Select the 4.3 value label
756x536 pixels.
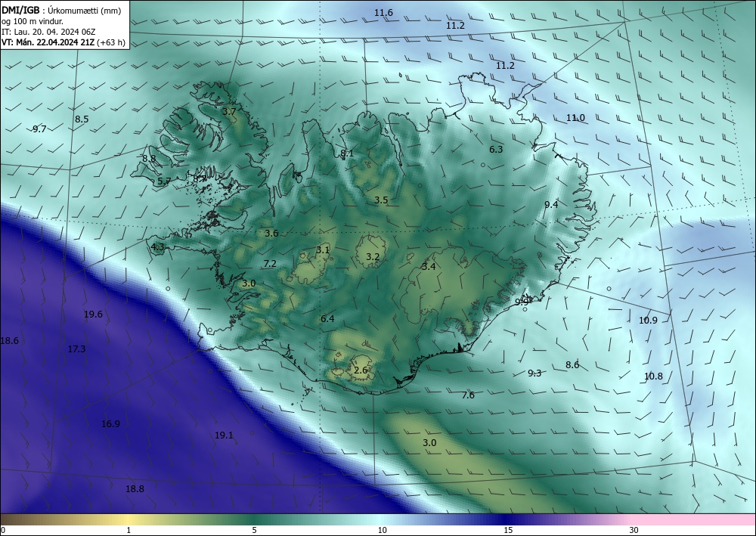pyautogui.click(x=158, y=247)
